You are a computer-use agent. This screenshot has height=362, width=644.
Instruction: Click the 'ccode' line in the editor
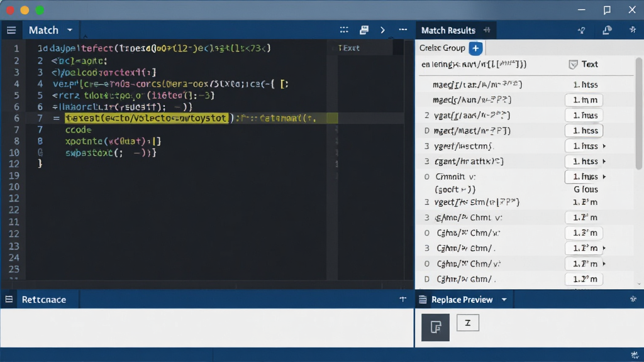coord(79,129)
